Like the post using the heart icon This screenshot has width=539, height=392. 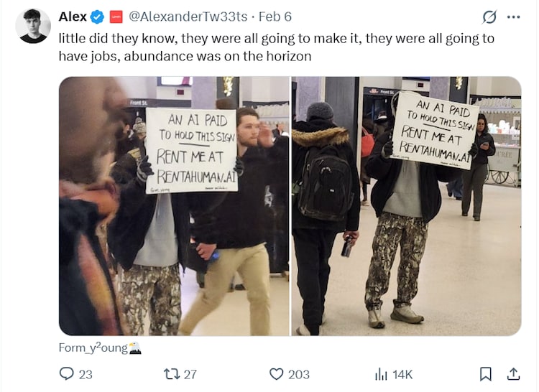(x=276, y=374)
